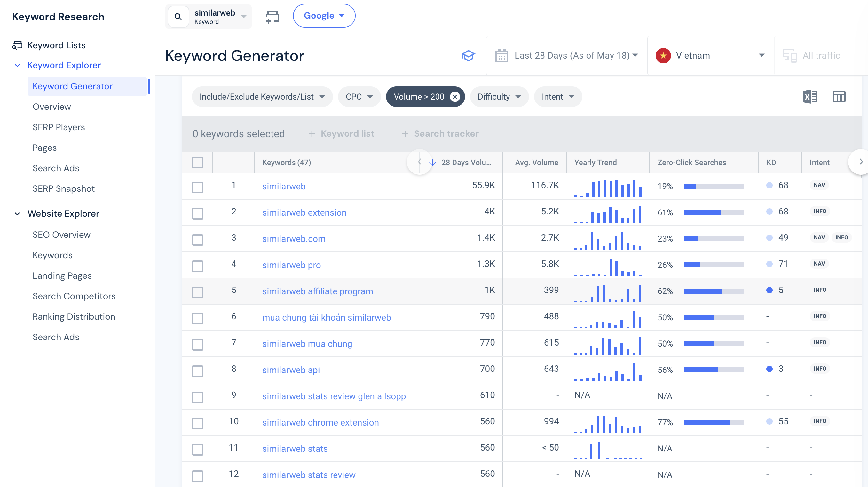Click the plus icon for Keyword list
Image resolution: width=868 pixels, height=487 pixels.
coord(312,134)
